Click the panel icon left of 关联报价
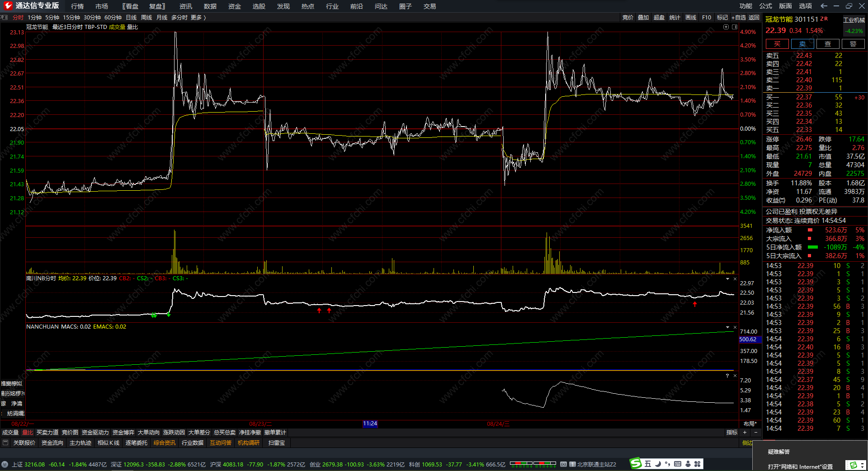The width and height of the screenshot is (868, 471). (5, 443)
